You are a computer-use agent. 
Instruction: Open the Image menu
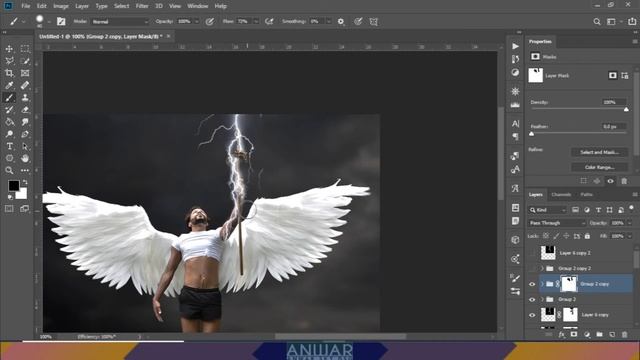[61, 6]
